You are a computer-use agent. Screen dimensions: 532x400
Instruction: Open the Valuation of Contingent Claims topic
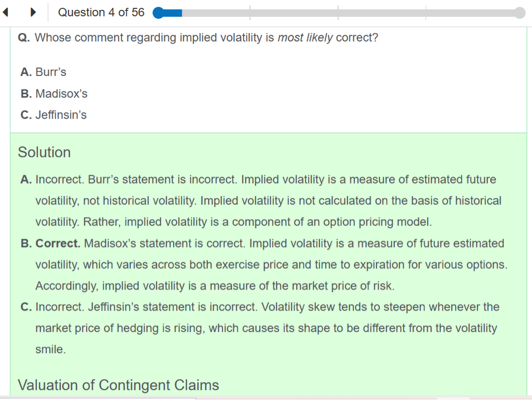pyautogui.click(x=118, y=385)
